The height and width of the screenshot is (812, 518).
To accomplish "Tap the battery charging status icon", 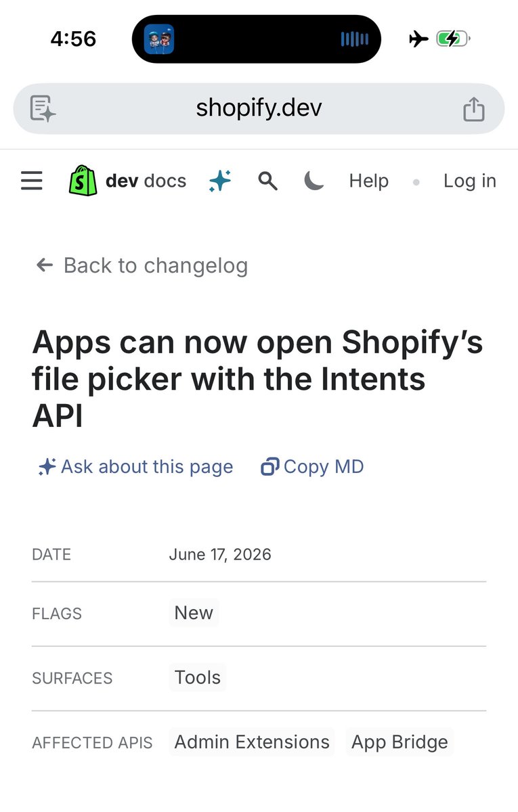I will pyautogui.click(x=454, y=39).
